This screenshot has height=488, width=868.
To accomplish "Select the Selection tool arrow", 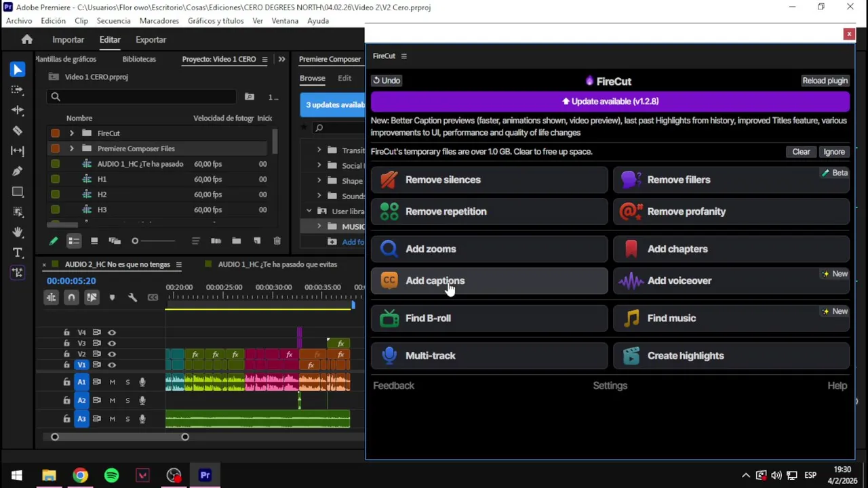I will click(x=18, y=70).
